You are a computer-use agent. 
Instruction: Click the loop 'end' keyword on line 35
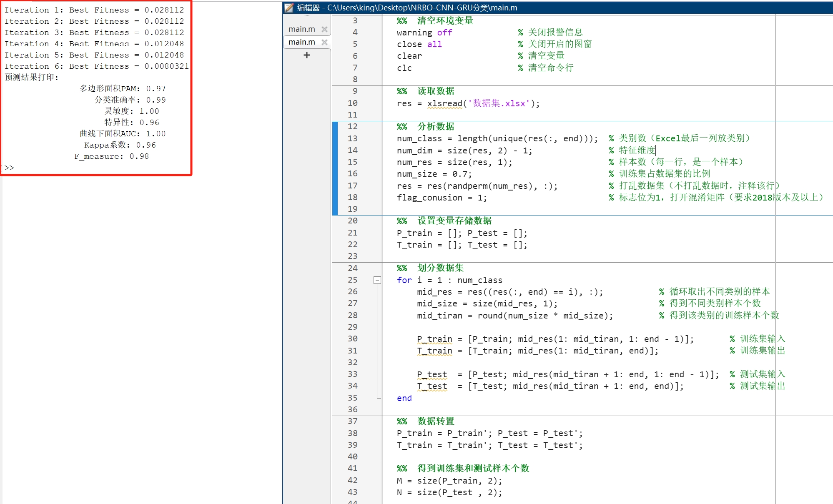pyautogui.click(x=404, y=398)
